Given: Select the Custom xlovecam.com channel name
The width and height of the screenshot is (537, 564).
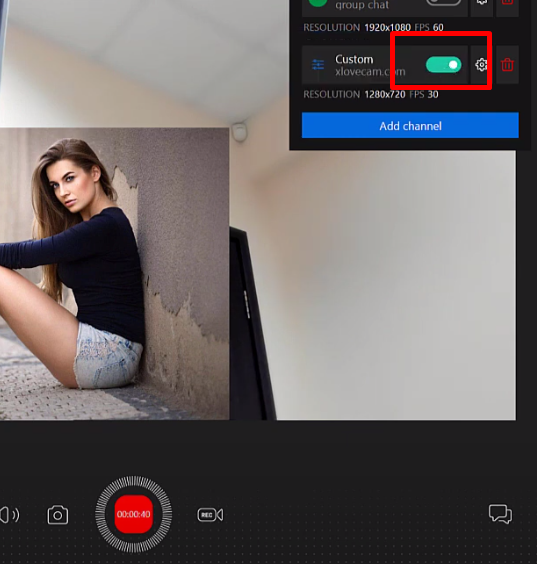Looking at the screenshot, I should [370, 65].
